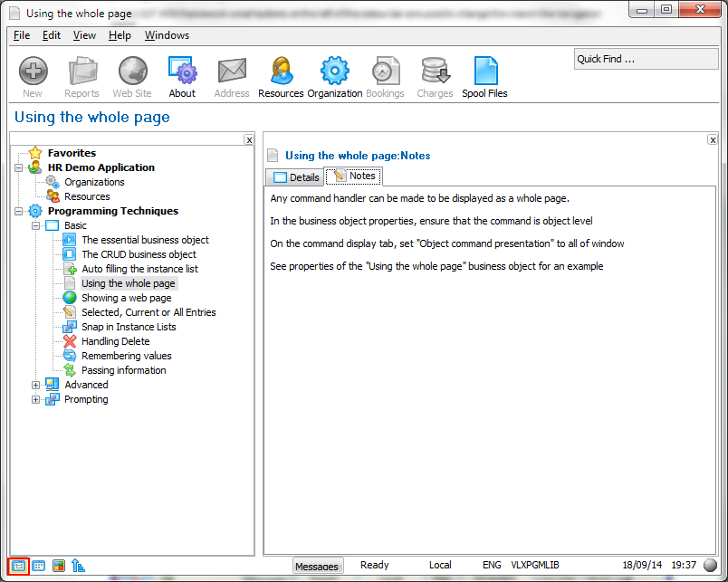Click the second status bar window icon

tap(39, 566)
